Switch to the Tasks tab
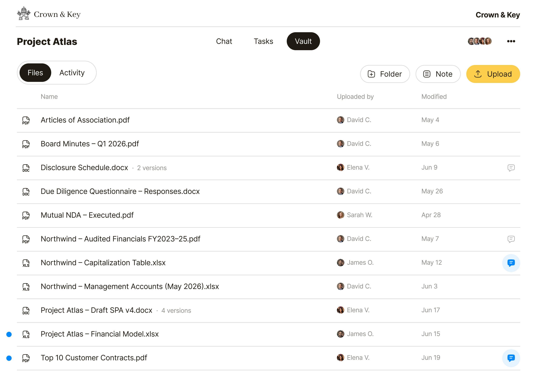 263,41
